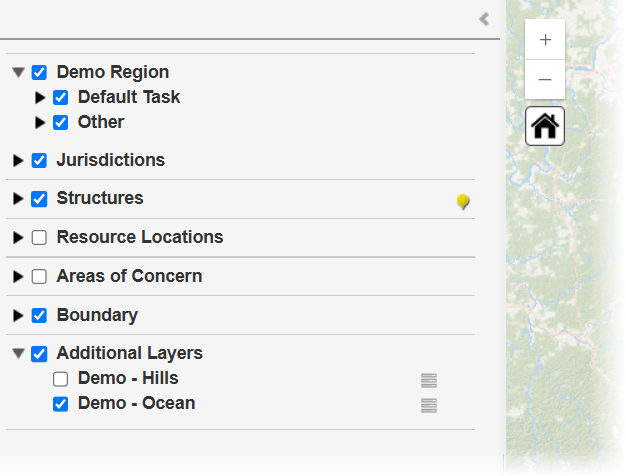Return map to home extent
Viewport: 626px width, 476px height.
coord(545,126)
